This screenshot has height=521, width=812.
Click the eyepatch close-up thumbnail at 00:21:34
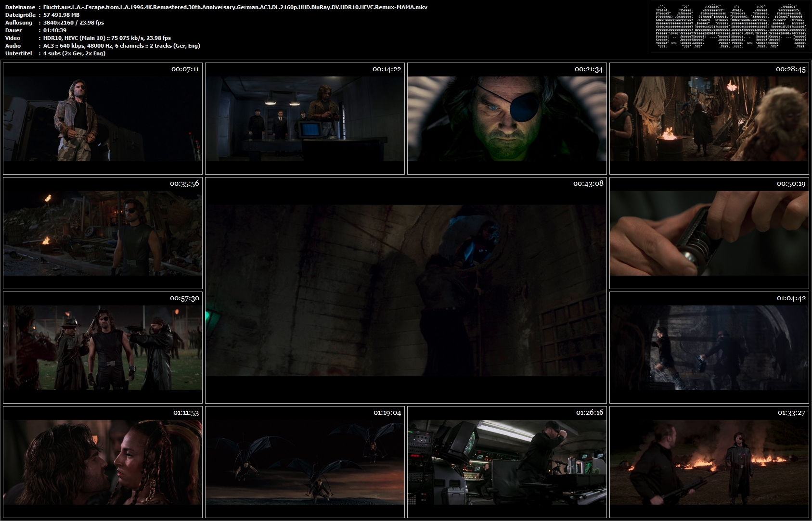point(507,118)
